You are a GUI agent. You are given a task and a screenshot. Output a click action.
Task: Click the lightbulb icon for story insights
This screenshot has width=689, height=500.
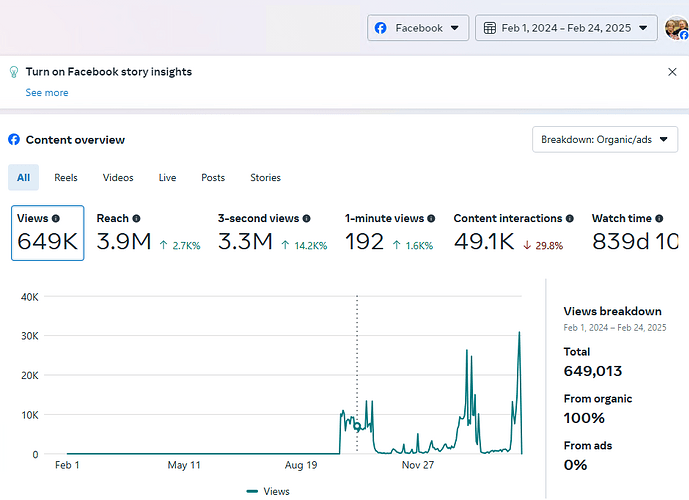[x=14, y=72]
